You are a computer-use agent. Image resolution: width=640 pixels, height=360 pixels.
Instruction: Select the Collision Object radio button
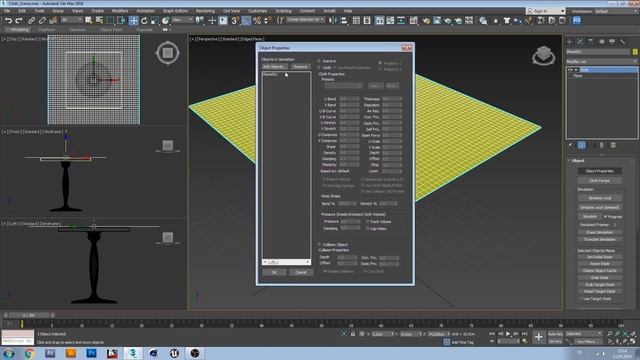[x=320, y=244]
